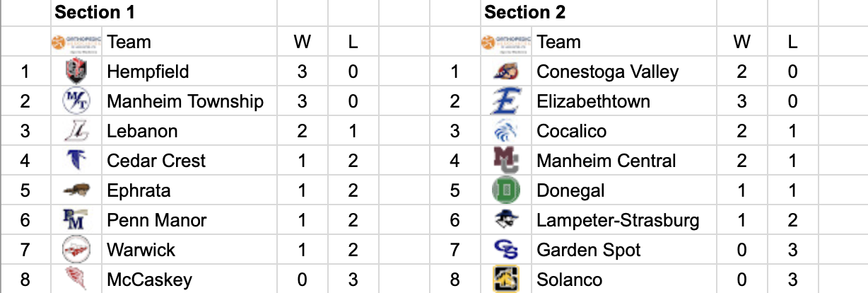Select the Solanco team logo
This screenshot has height=293, width=868.
click(505, 280)
